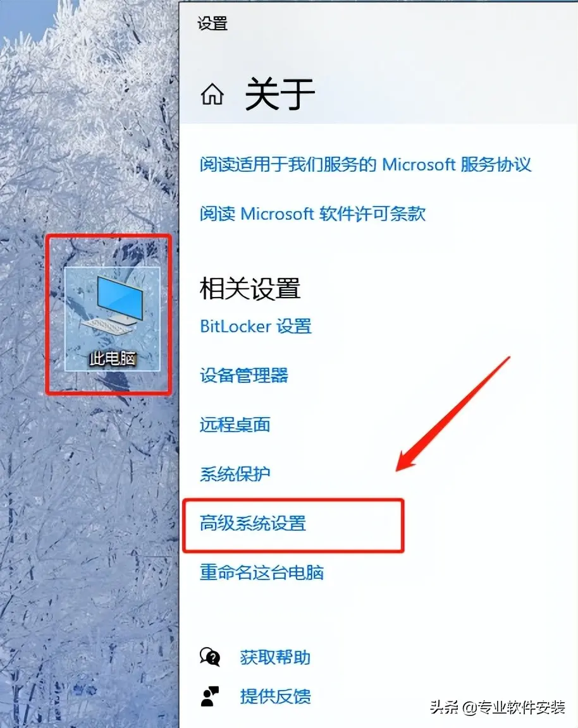Open 系统保护

point(235,473)
